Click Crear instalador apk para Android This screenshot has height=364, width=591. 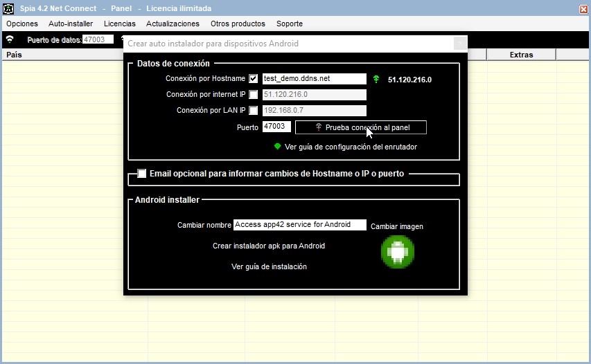[x=269, y=246]
